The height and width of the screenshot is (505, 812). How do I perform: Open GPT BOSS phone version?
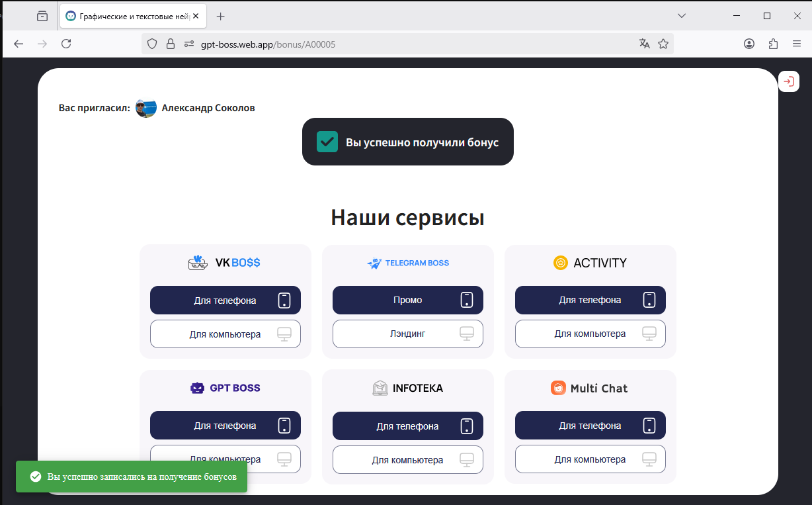point(225,426)
